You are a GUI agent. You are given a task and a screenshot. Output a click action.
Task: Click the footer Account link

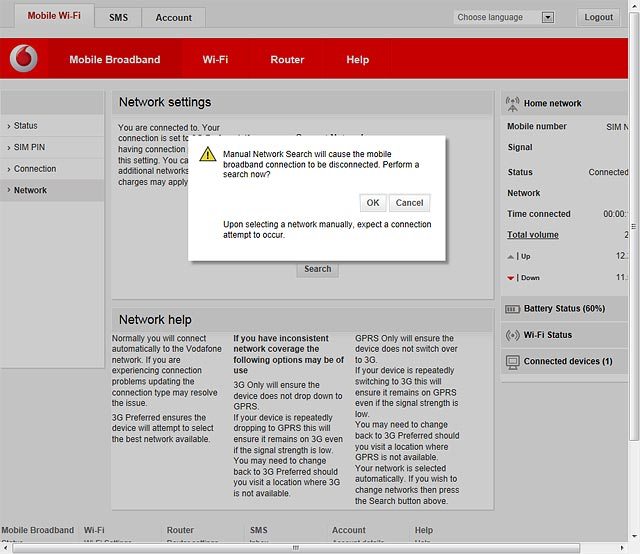click(349, 530)
